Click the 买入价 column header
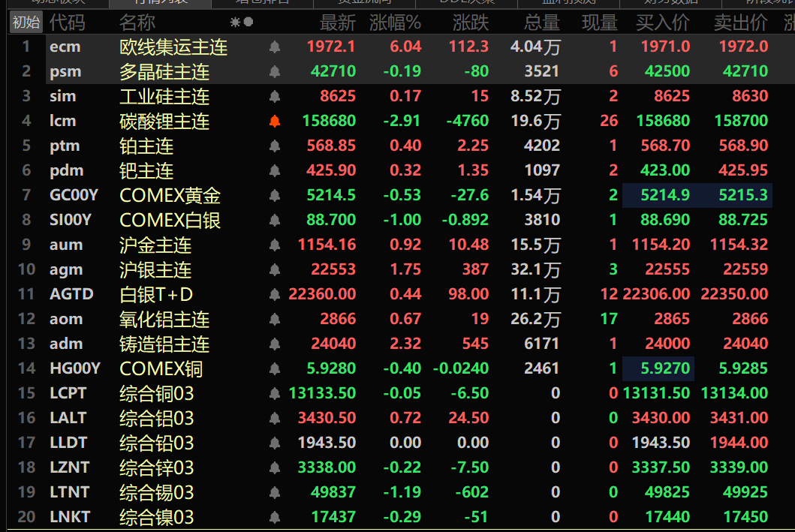 (x=662, y=23)
